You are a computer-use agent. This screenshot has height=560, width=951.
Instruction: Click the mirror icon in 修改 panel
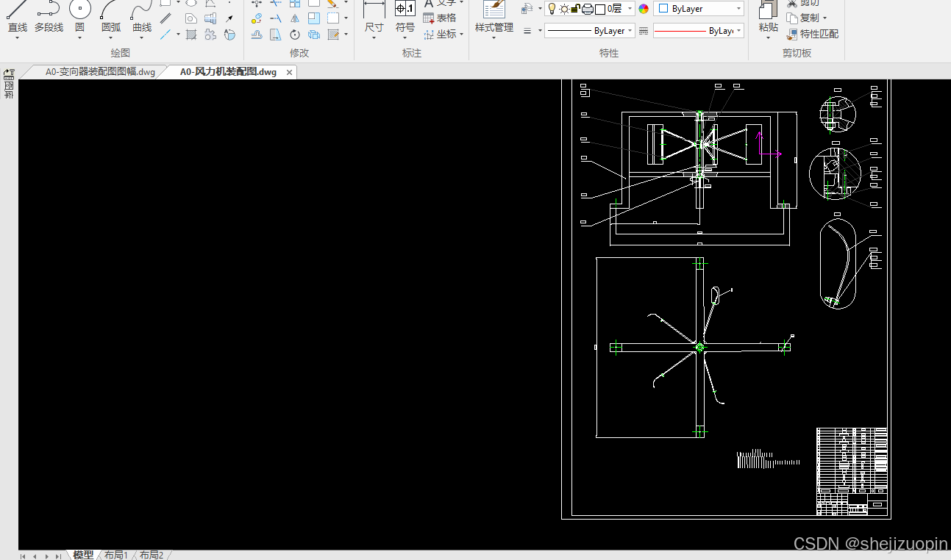[x=295, y=18]
